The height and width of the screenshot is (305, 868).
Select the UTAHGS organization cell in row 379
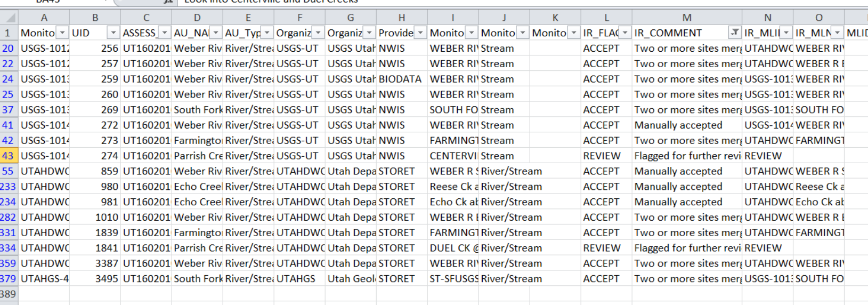(299, 279)
